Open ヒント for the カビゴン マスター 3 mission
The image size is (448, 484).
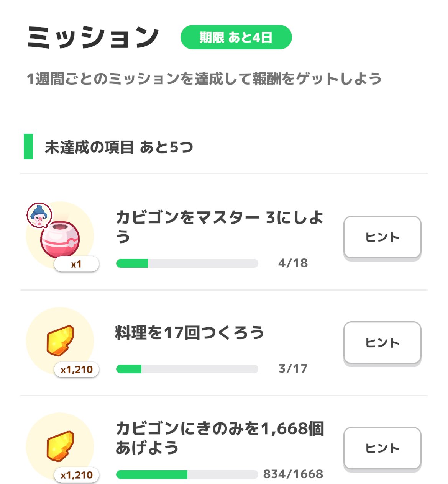click(382, 237)
